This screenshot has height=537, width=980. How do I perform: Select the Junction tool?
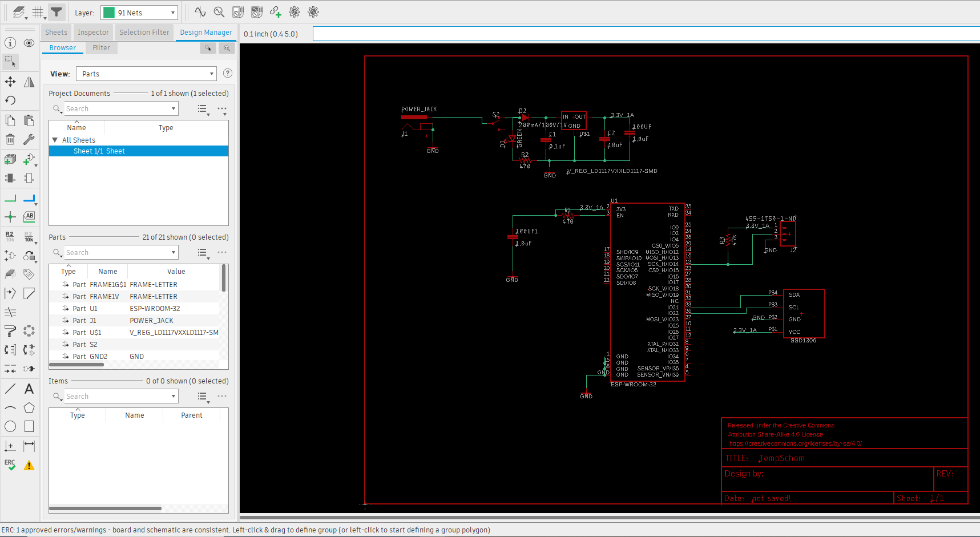10,216
